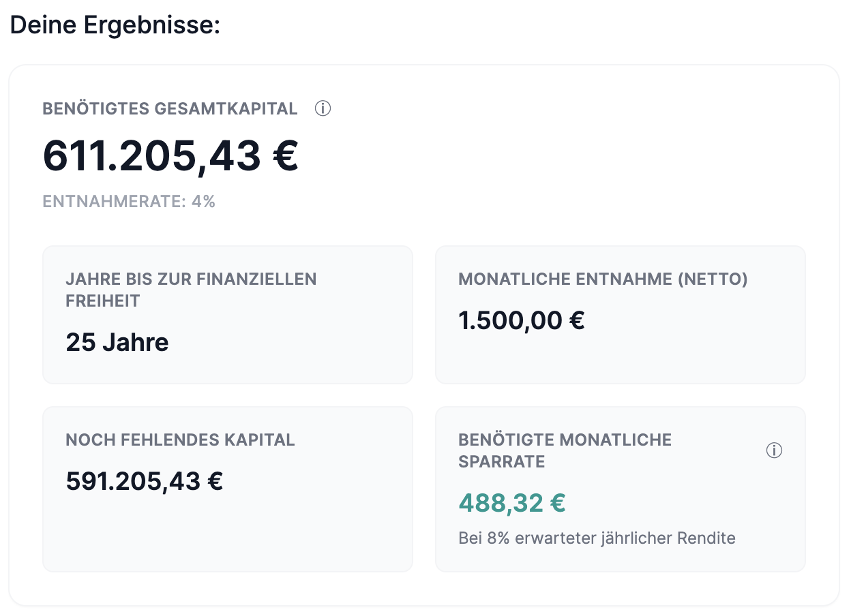Select the "Benötigte monatliche Sparrate" label
Image resolution: width=851 pixels, height=616 pixels.
point(565,450)
